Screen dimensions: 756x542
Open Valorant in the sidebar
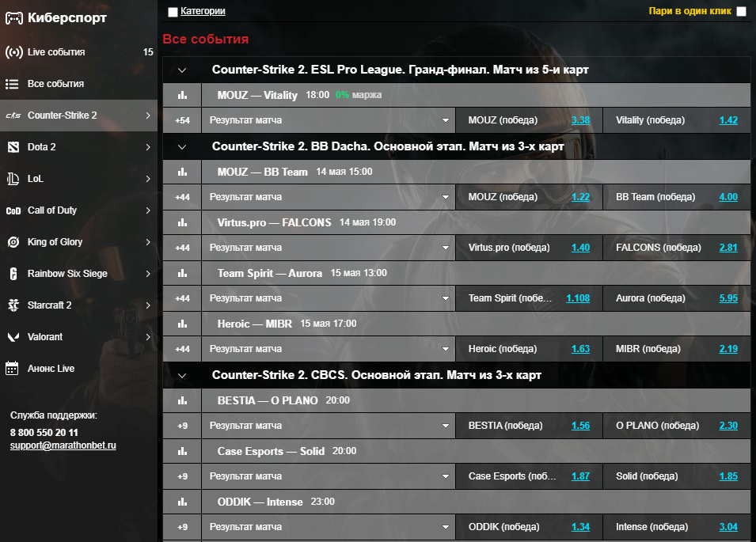pyautogui.click(x=78, y=337)
